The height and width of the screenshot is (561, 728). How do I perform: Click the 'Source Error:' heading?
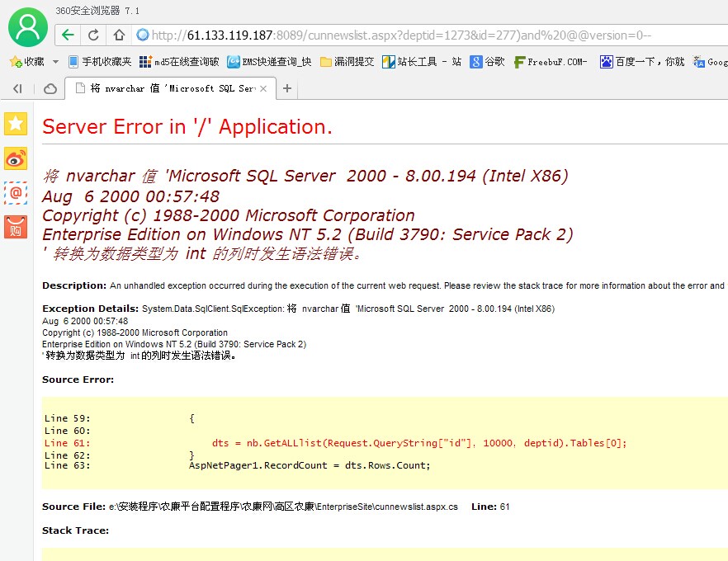pos(78,379)
